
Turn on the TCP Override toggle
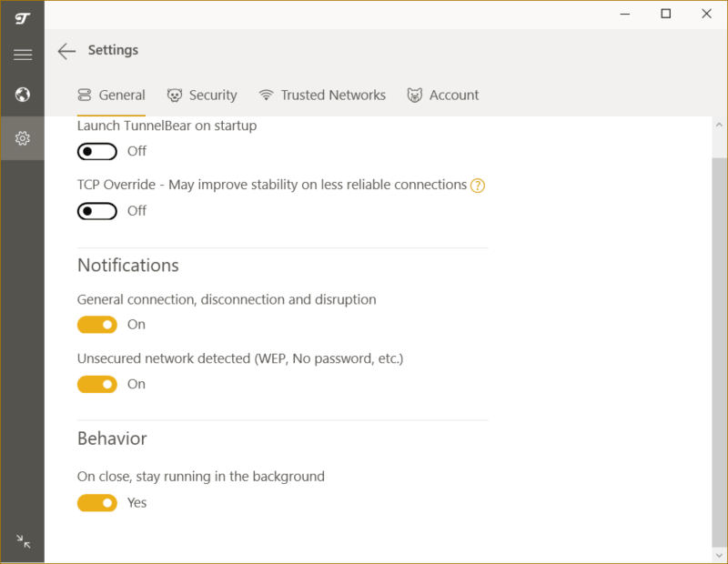tap(97, 211)
